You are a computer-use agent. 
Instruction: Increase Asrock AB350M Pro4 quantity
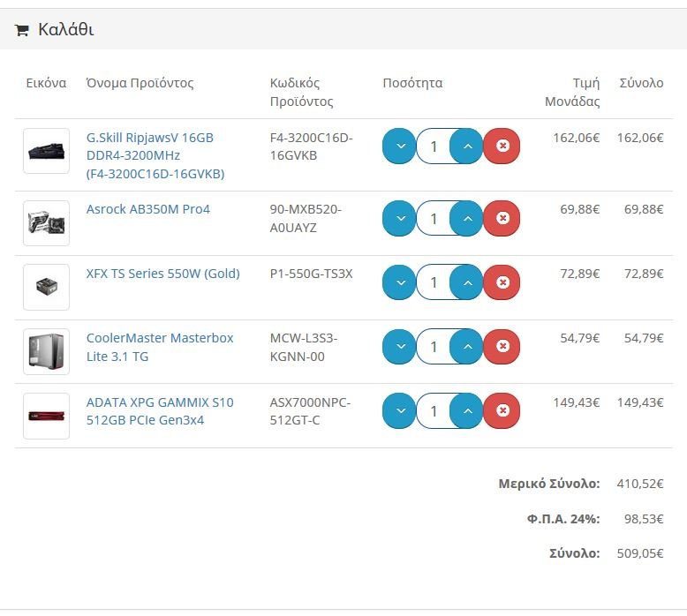[x=467, y=218]
